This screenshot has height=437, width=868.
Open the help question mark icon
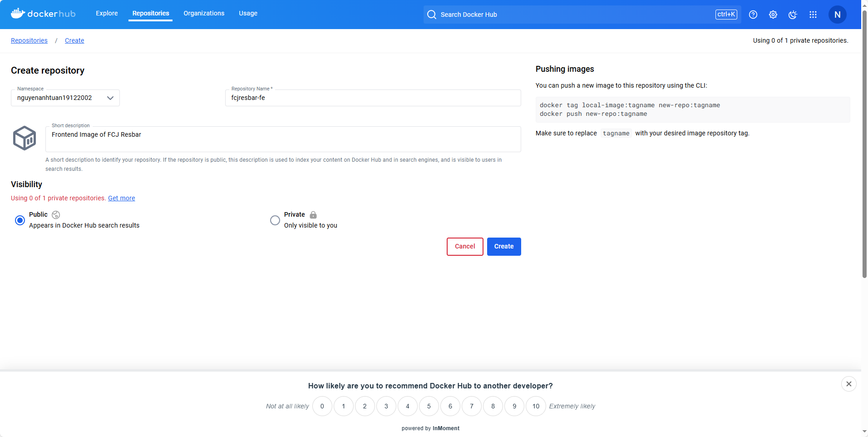tap(753, 15)
